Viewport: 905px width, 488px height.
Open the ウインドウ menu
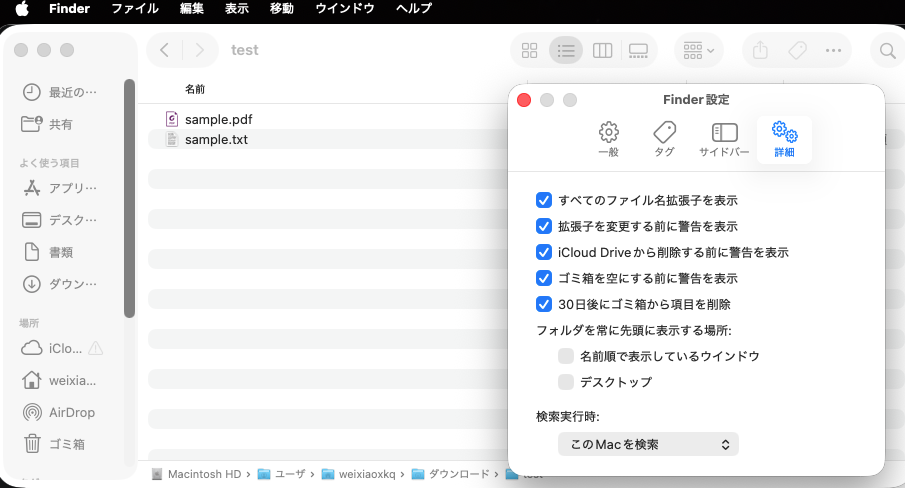(345, 9)
